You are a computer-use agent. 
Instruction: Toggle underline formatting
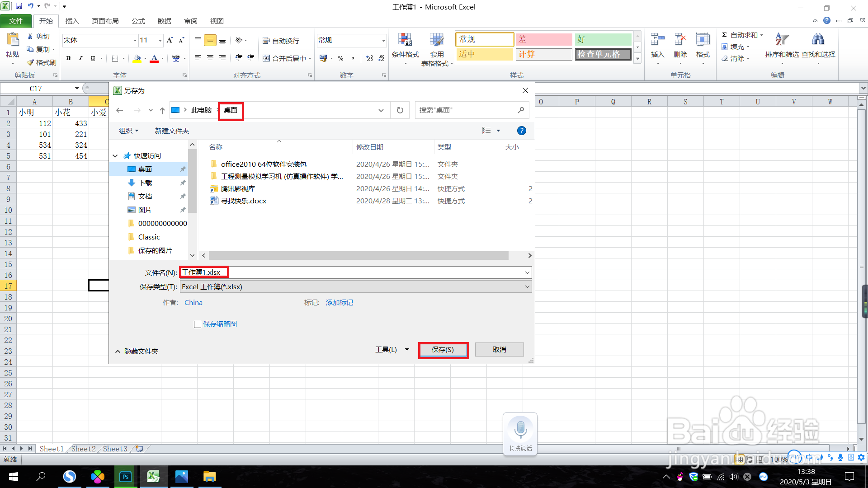pos(92,58)
